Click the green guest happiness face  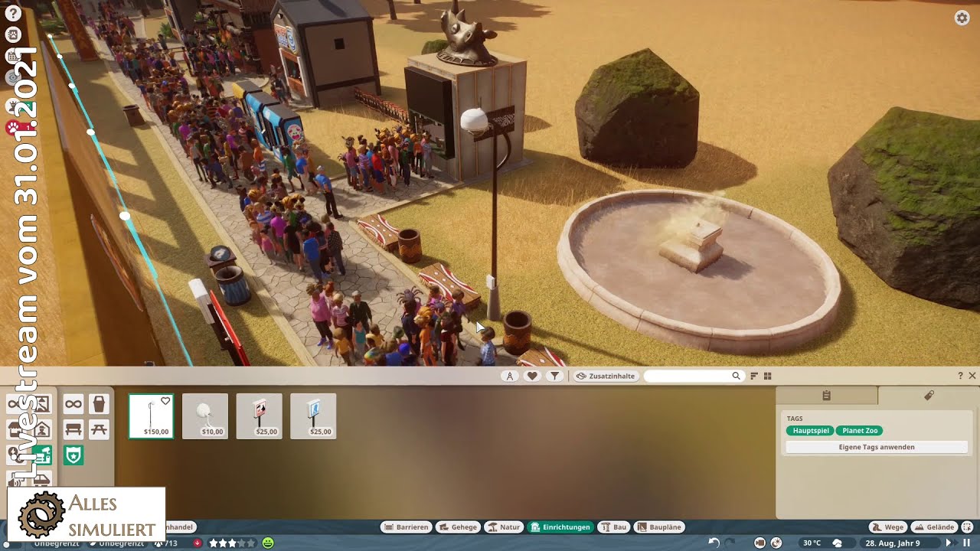pos(268,543)
